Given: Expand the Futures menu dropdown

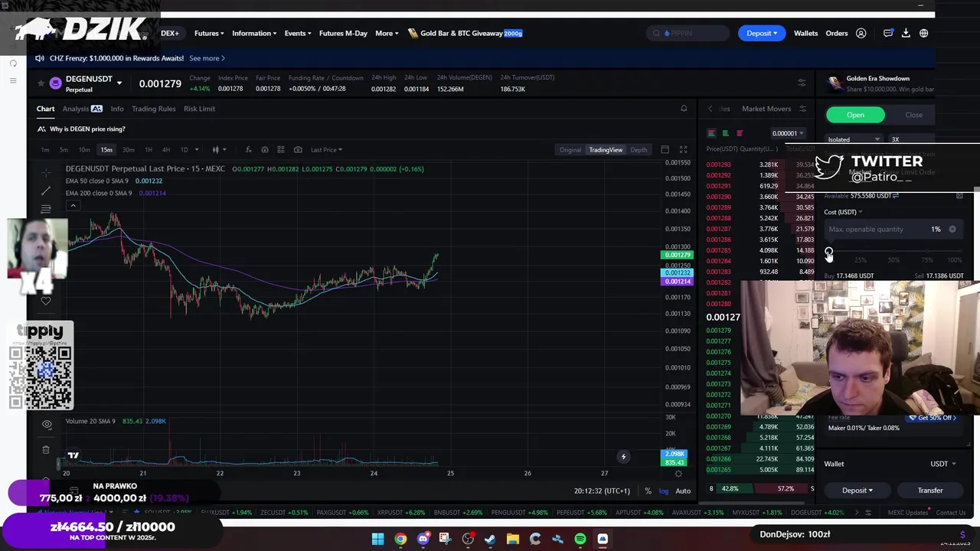Looking at the screenshot, I should pos(209,34).
